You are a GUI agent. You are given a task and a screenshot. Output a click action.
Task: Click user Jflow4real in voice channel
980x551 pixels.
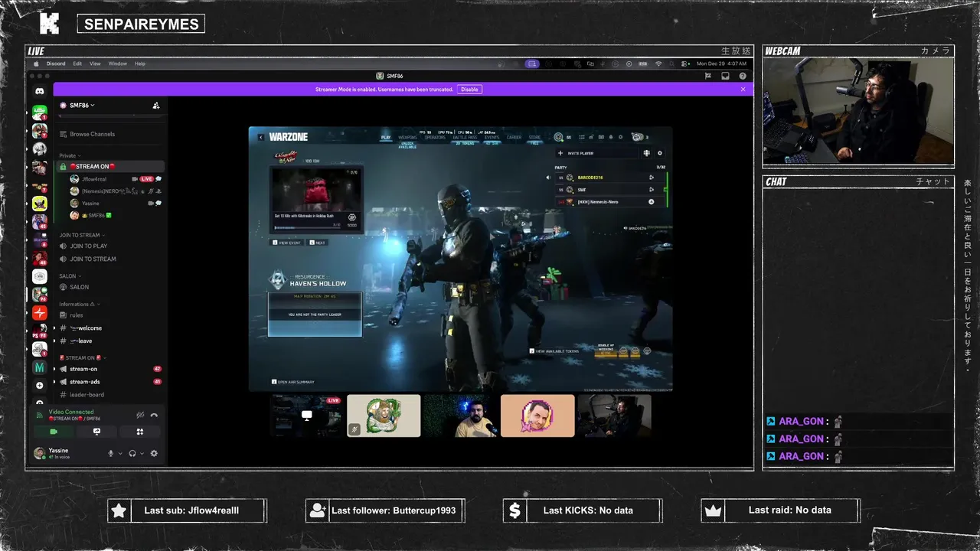click(94, 178)
